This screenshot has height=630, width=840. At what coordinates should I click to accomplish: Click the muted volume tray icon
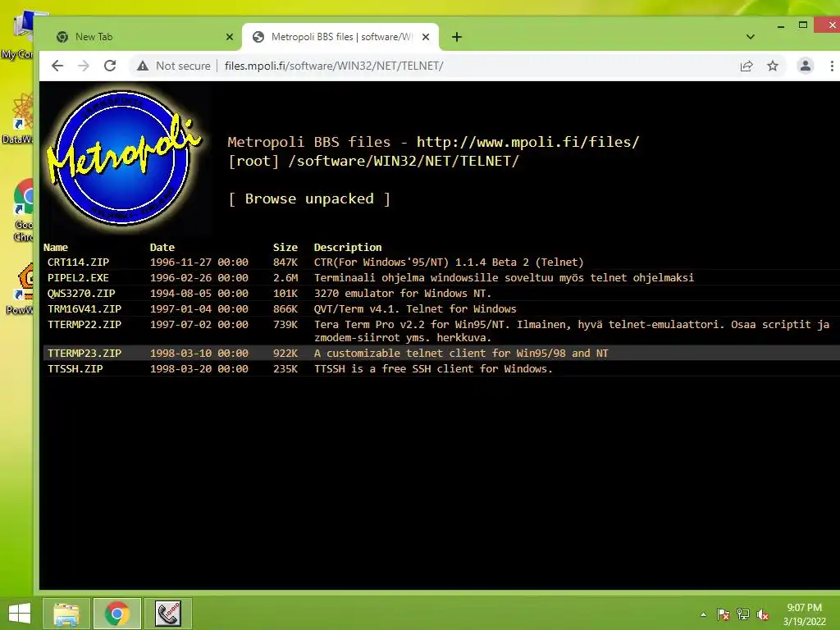[x=763, y=614]
